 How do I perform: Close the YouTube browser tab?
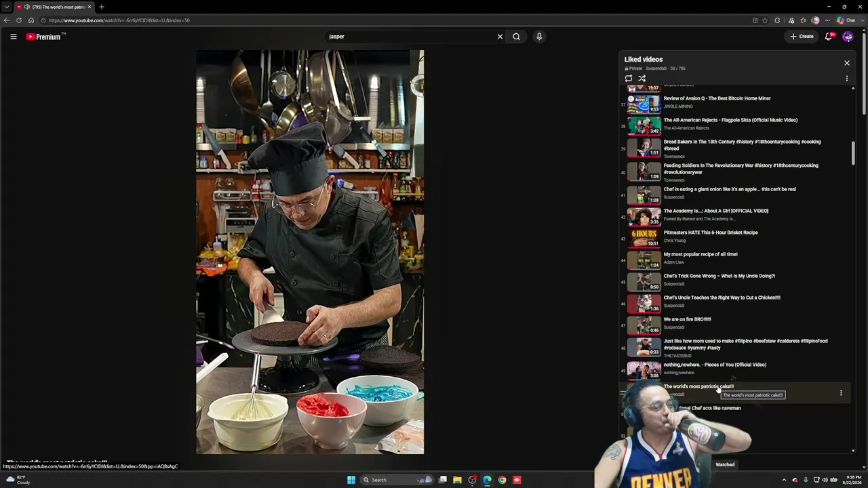coord(89,7)
